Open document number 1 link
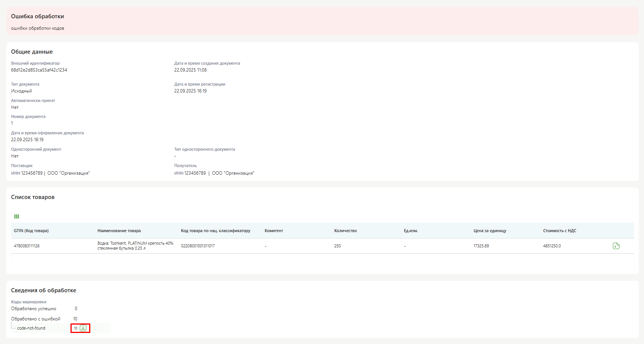Screen dimensions: 644x344 click(12, 123)
